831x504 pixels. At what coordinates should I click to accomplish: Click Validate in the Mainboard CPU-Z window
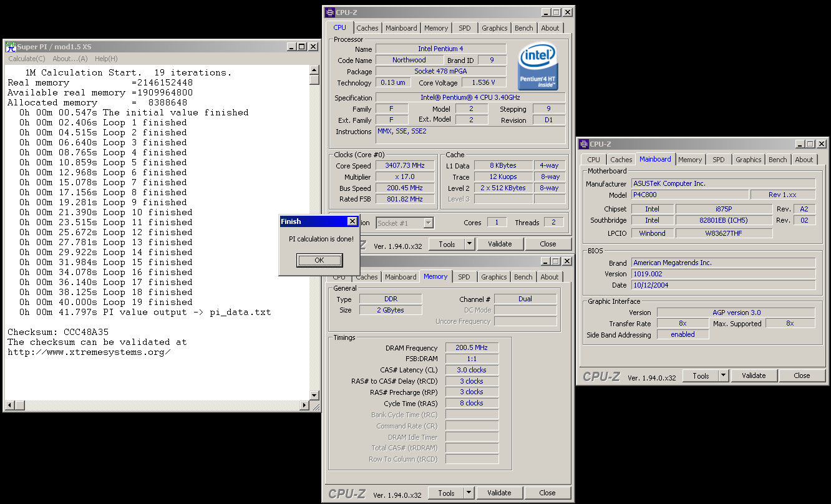(753, 376)
